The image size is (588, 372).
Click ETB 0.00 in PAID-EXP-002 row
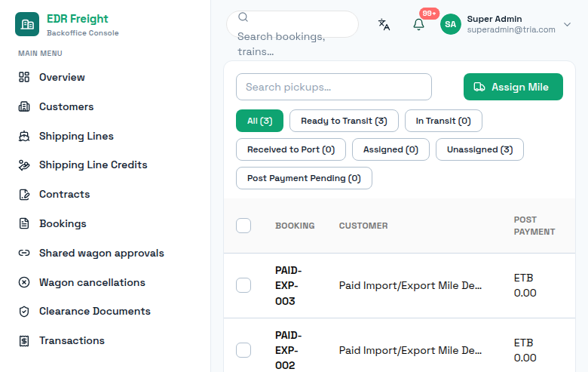tap(525, 350)
